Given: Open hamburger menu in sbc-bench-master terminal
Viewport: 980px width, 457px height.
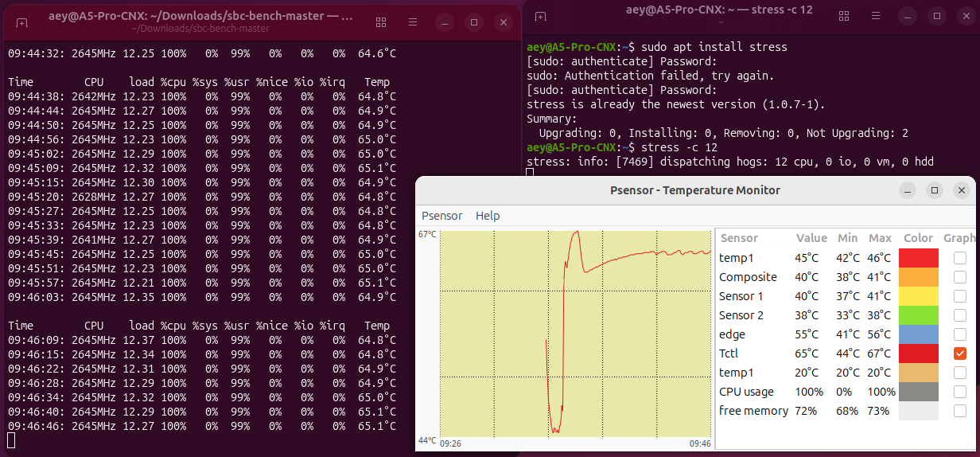Looking at the screenshot, I should (412, 22).
